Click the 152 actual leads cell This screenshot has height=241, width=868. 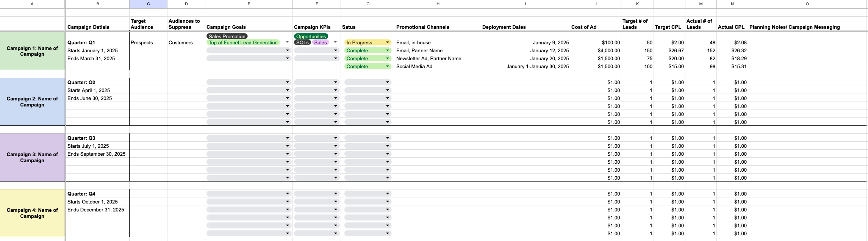tap(701, 50)
